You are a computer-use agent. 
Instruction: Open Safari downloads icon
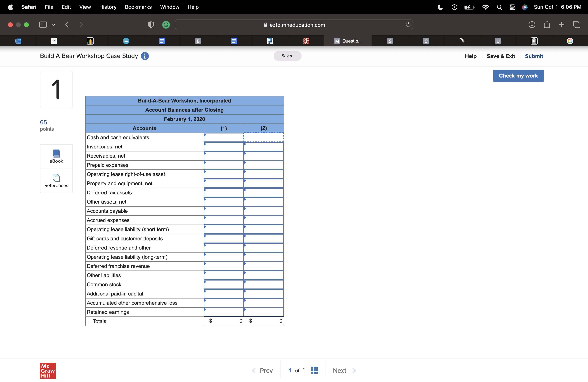pyautogui.click(x=532, y=25)
